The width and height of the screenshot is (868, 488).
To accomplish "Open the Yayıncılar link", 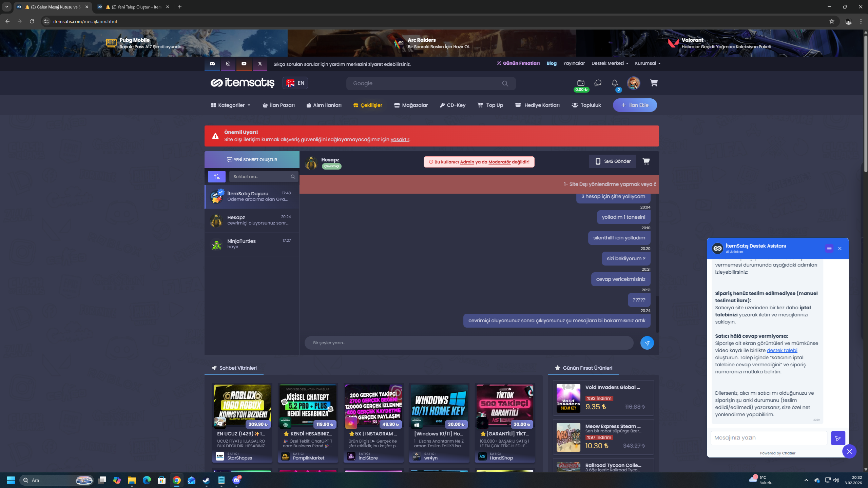I will pos(574,63).
